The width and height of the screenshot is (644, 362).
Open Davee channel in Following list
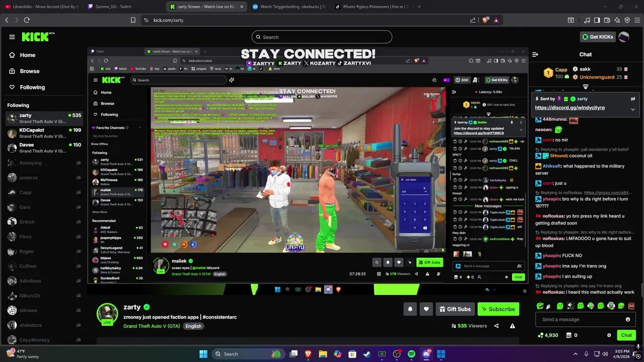[x=44, y=148]
